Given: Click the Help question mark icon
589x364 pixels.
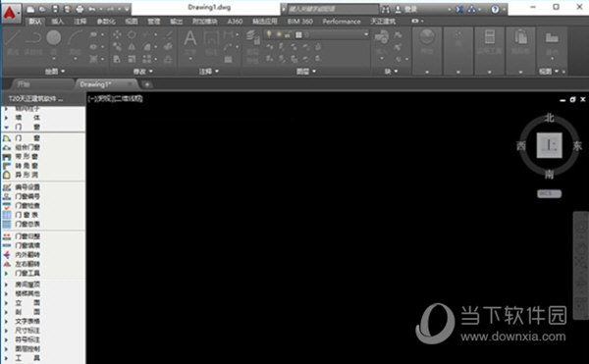Looking at the screenshot, I should pos(495,10).
